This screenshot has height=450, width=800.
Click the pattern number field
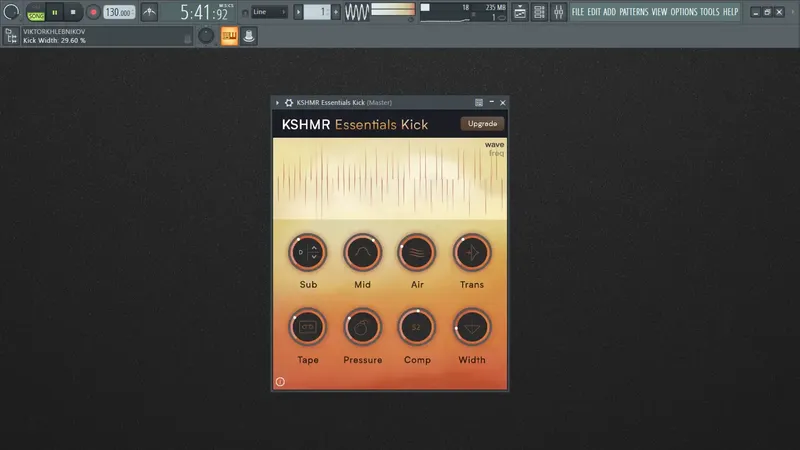click(x=317, y=12)
